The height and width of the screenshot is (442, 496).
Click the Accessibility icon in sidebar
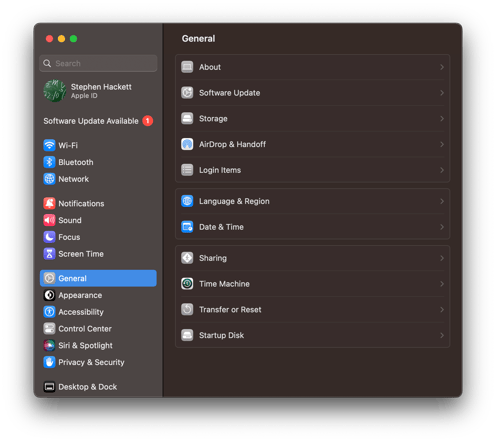pos(49,312)
